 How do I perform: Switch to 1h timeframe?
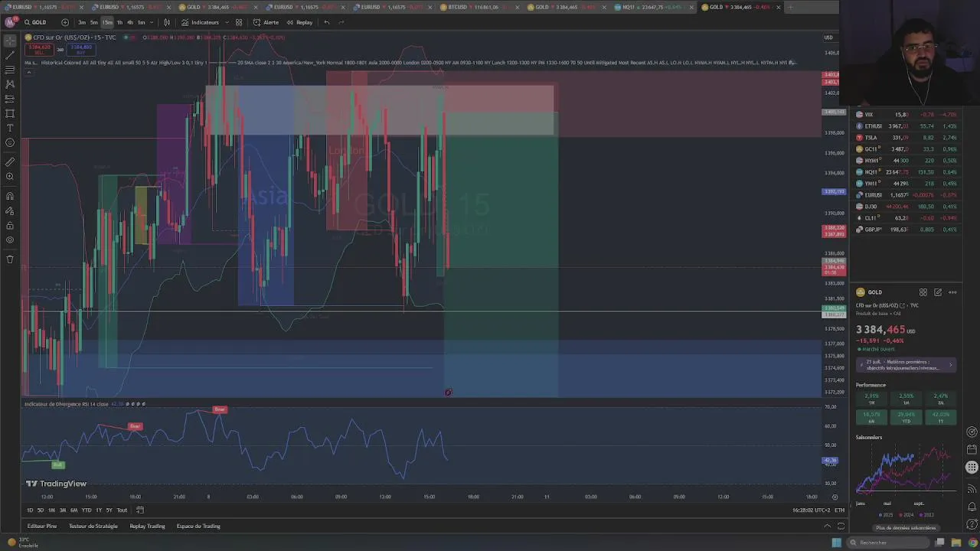coord(119,22)
